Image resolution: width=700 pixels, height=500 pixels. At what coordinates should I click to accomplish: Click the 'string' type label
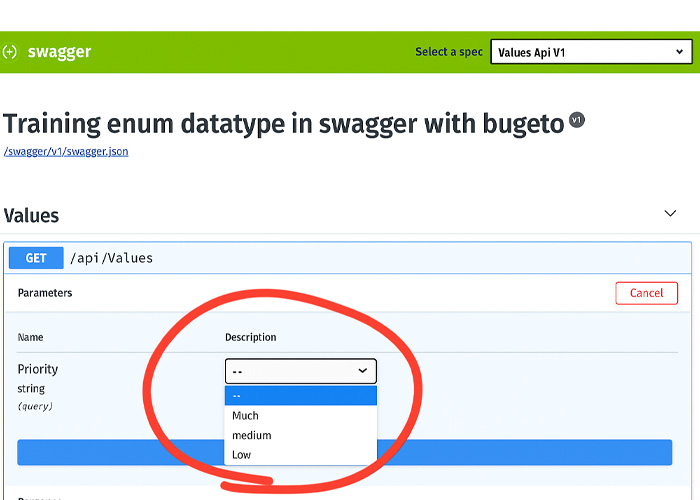pos(31,388)
